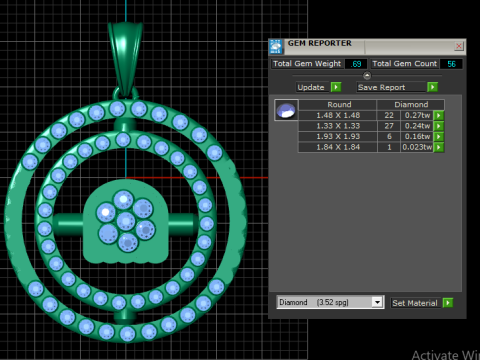The height and width of the screenshot is (360, 480).
Task: Click green arrow on 1.84 X 1.84 row
Action: [439, 147]
